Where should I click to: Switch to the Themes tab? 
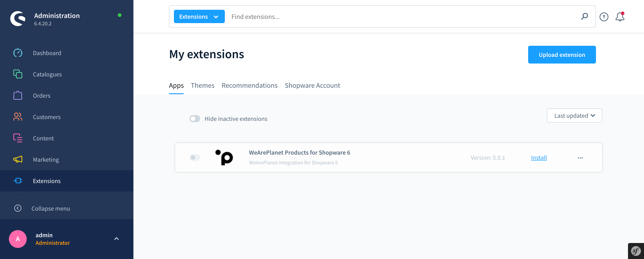[203, 86]
